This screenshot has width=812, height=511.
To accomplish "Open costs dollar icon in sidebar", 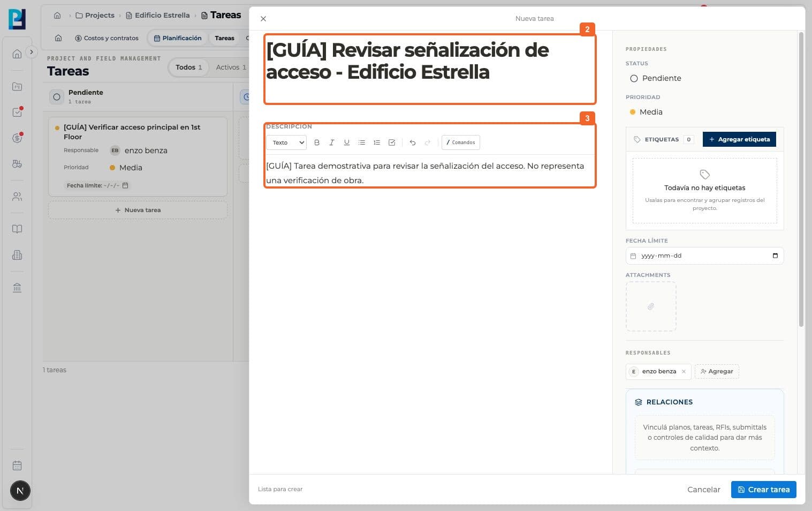I will click(x=17, y=138).
